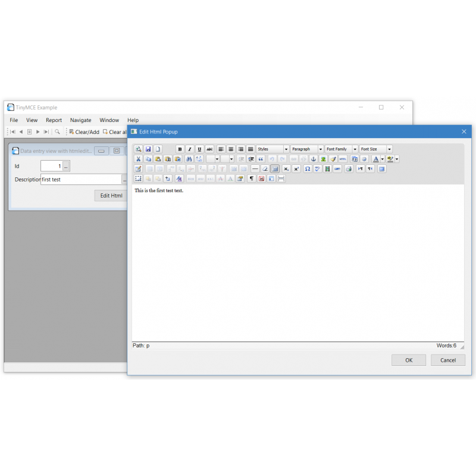Screen dimensions: 476x476
Task: Open the Navigate menu
Action: click(80, 120)
